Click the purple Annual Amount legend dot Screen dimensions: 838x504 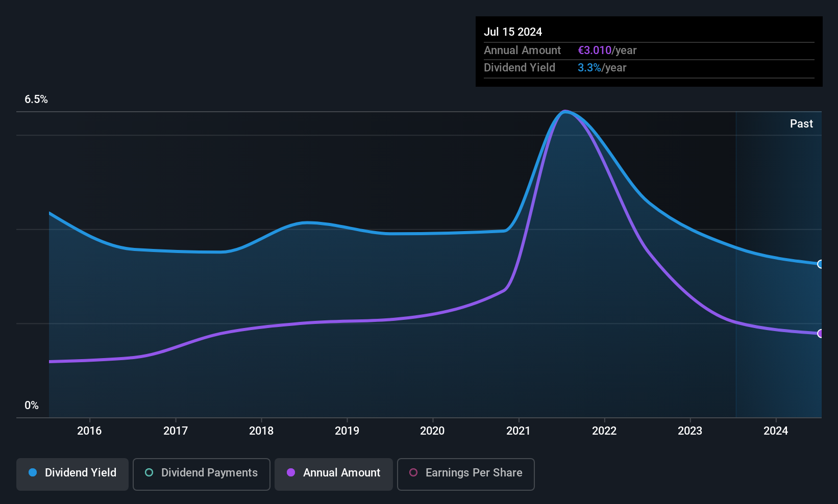(291, 472)
